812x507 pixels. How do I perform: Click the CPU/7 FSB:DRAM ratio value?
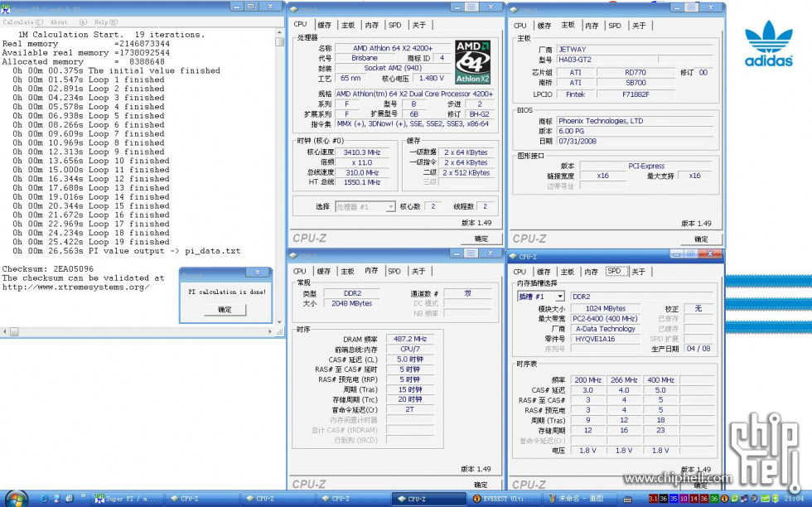click(409, 349)
